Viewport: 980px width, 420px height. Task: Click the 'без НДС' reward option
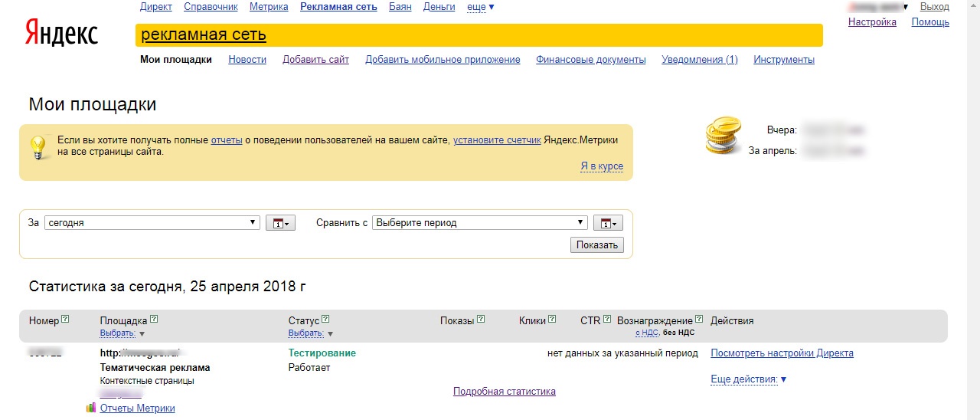click(x=678, y=333)
